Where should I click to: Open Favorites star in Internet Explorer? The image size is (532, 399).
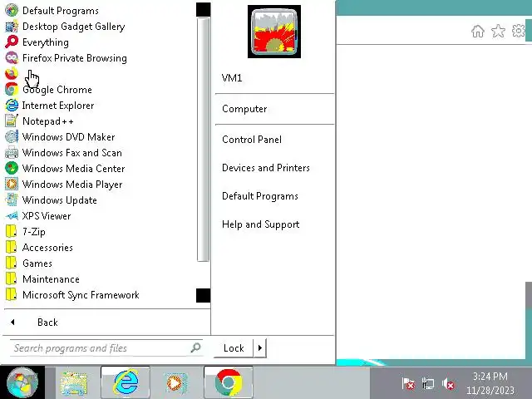click(x=498, y=32)
